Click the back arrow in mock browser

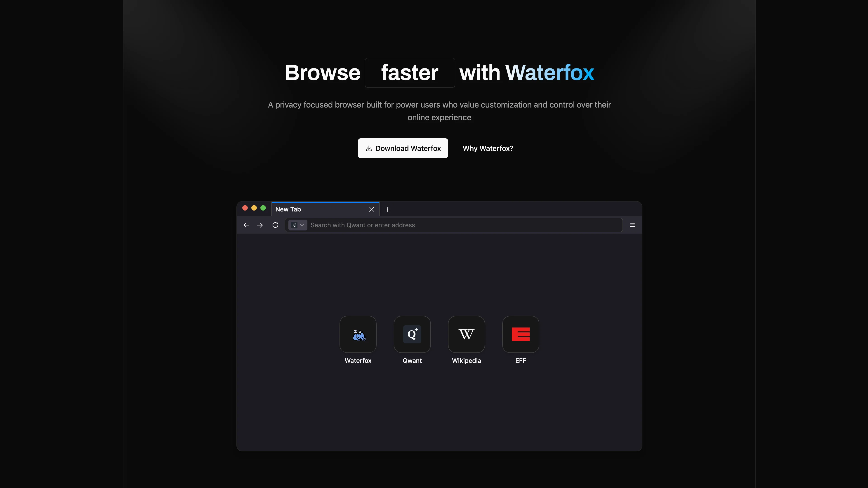(246, 225)
